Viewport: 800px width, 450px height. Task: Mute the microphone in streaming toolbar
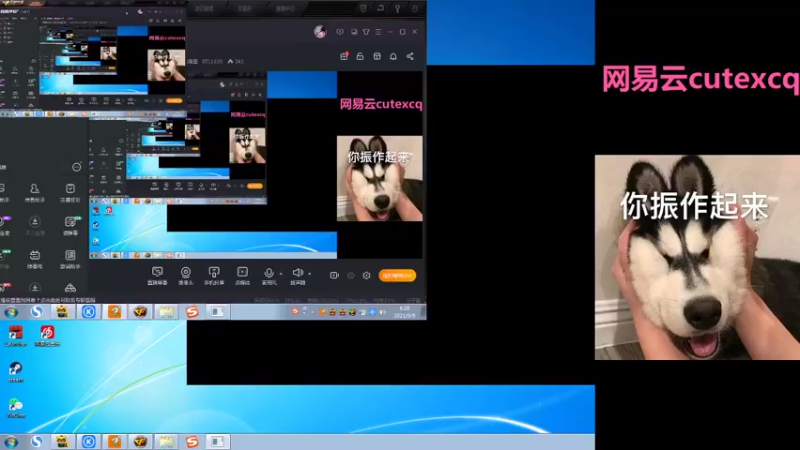tap(269, 273)
